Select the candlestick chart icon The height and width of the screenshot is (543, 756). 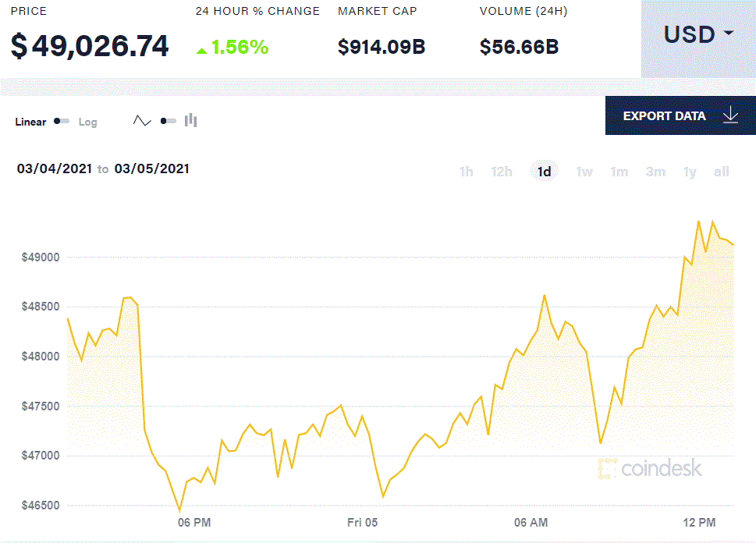[190, 120]
